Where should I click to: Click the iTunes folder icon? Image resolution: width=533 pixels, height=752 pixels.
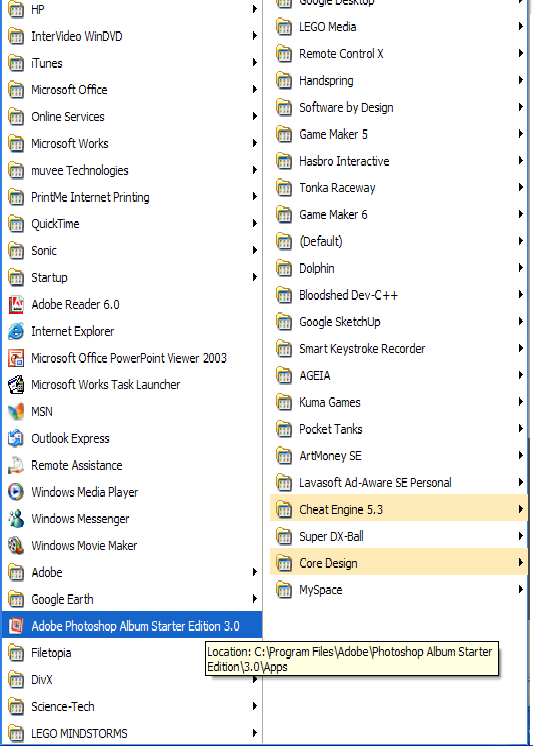click(16, 63)
